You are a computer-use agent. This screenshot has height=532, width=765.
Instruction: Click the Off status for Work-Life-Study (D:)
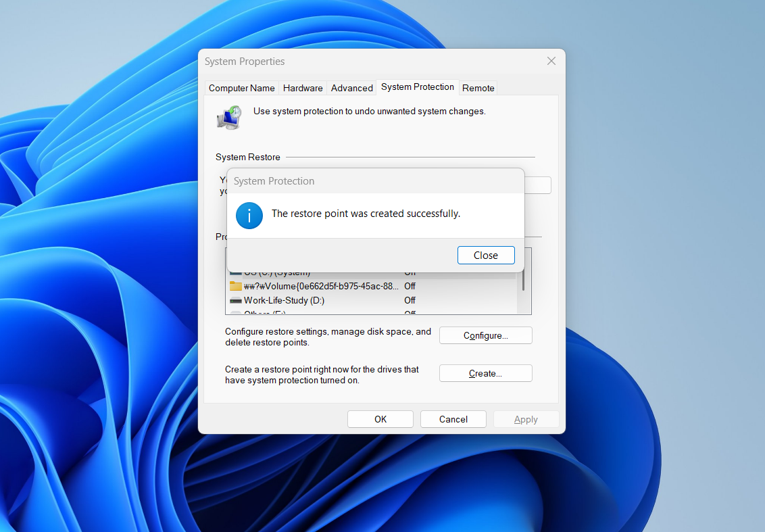tap(410, 300)
